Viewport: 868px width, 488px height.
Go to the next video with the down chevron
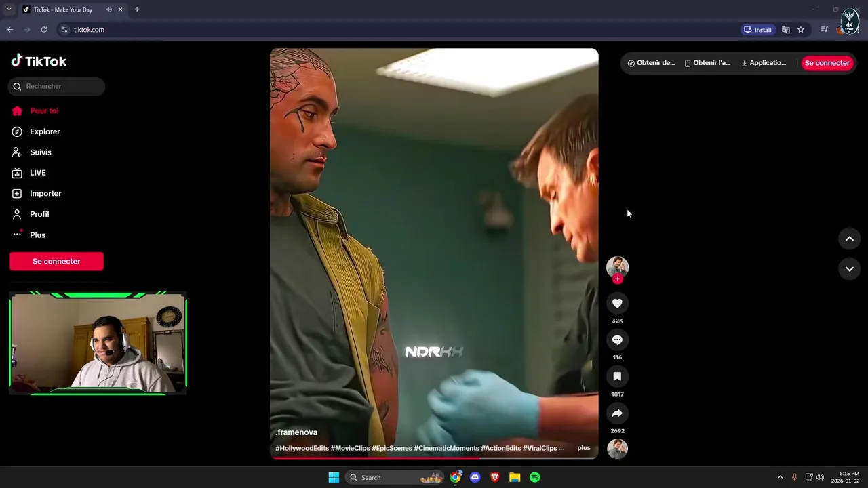pos(849,269)
